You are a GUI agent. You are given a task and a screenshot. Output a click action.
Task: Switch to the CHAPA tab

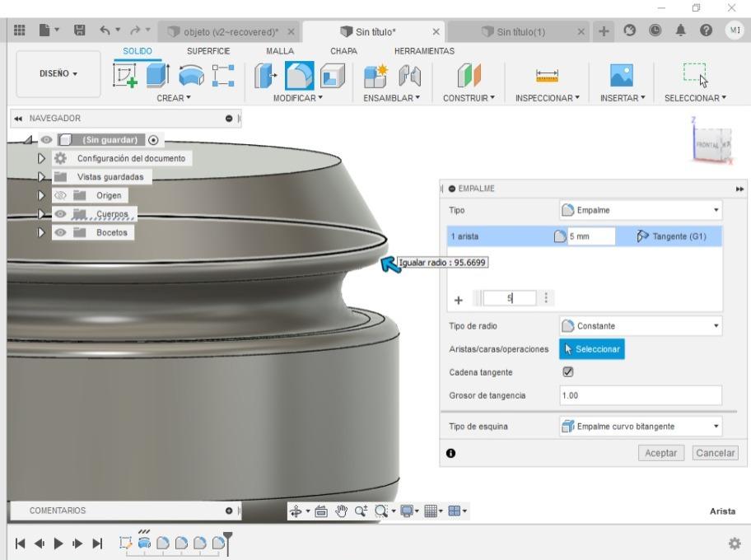tap(343, 51)
